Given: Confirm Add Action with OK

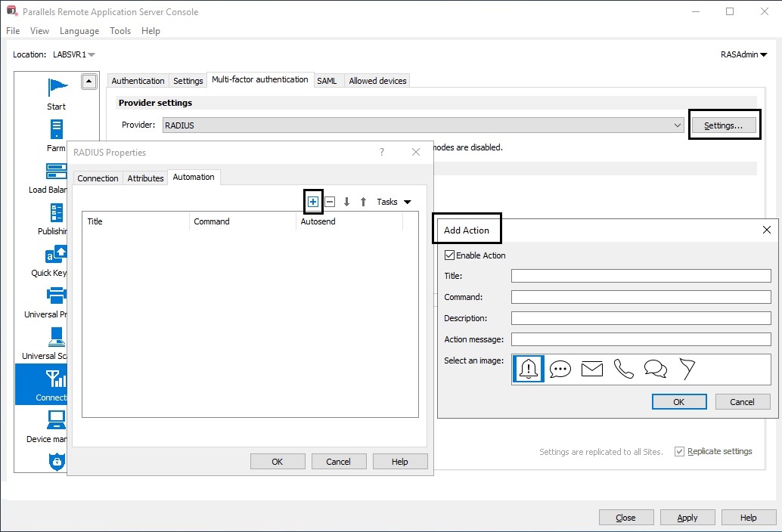Looking at the screenshot, I should click(x=678, y=402).
